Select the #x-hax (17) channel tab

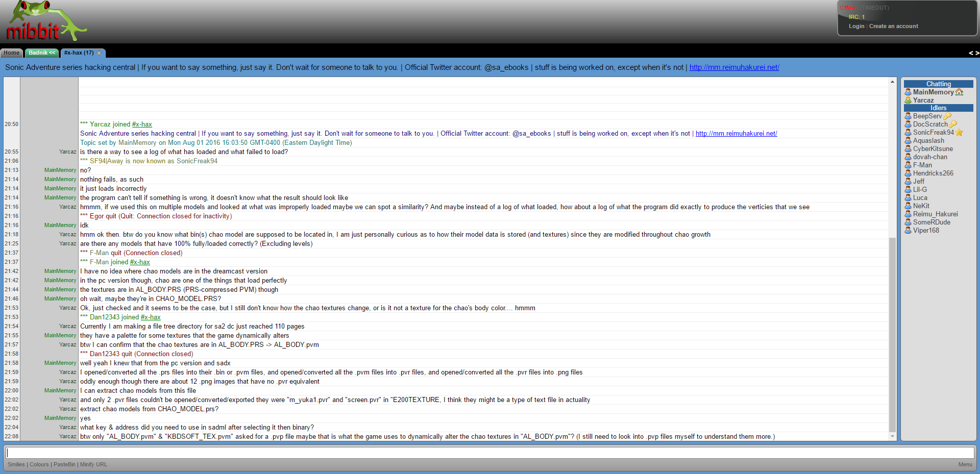coord(79,53)
